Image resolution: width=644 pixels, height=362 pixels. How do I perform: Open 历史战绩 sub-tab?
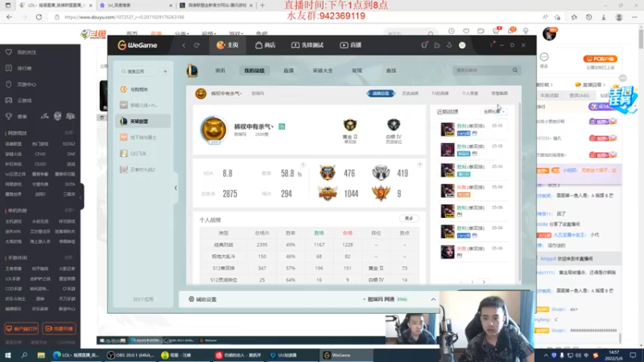click(x=410, y=93)
